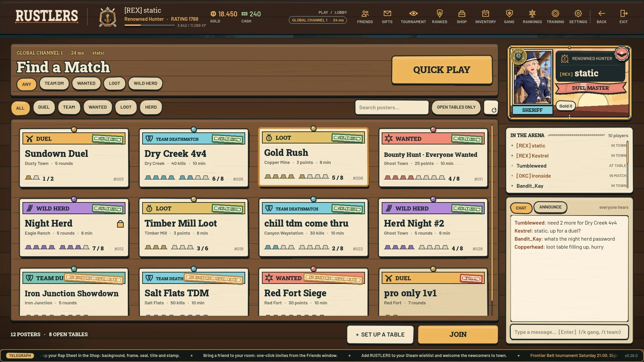Open the Global Channel 1 selector
644x362 pixels.
tap(318, 20)
